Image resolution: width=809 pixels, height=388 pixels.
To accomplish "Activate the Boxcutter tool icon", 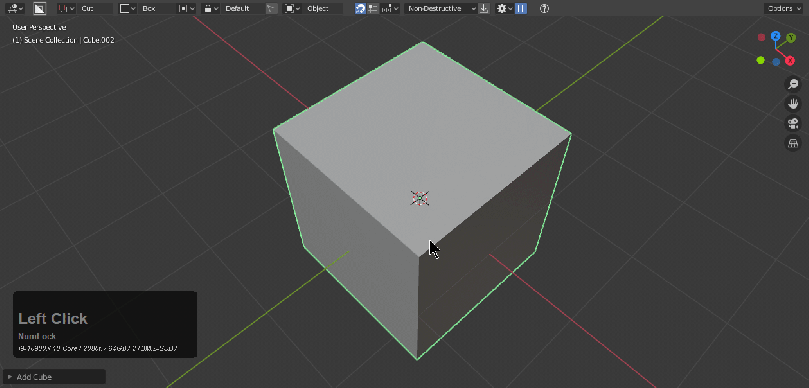I will click(39, 8).
